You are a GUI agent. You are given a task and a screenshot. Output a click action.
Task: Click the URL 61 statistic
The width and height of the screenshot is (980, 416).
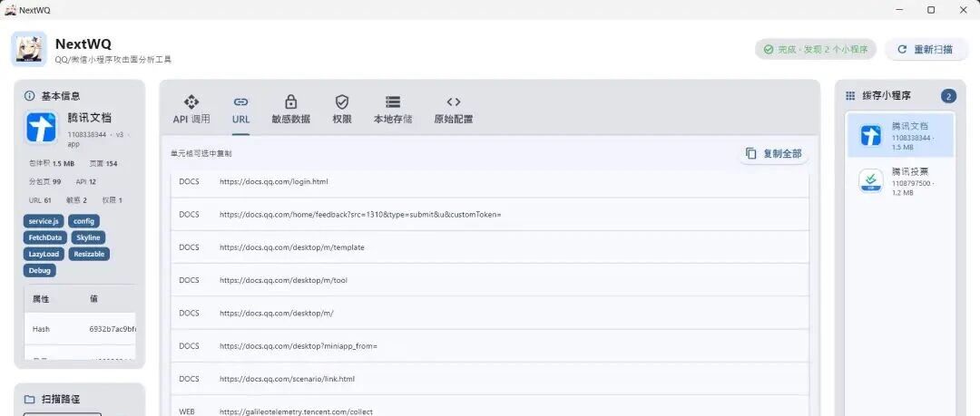coord(40,200)
